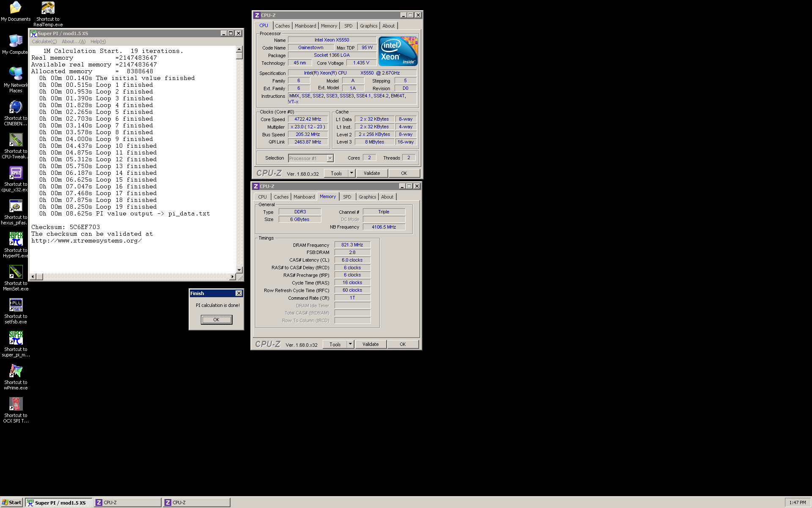Expand Tools dropdown arrow in top CPU-Z
812x508 pixels.
click(x=351, y=173)
